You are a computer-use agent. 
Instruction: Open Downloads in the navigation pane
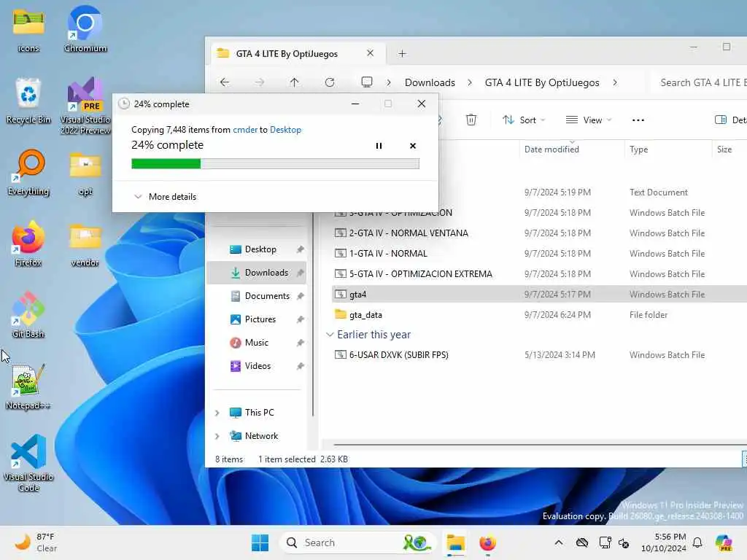[x=258, y=273]
